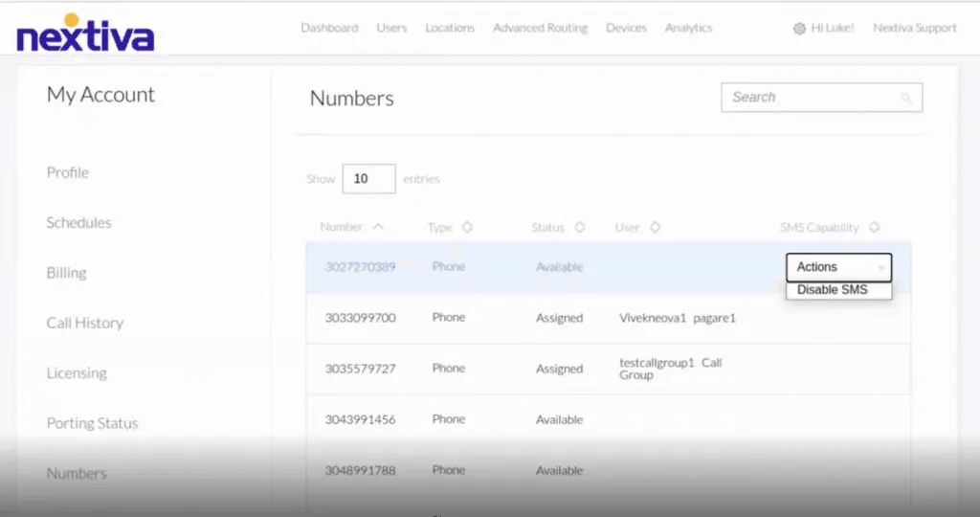Click Phone type for 3033099700
Image resolution: width=980 pixels, height=517 pixels.
[449, 317]
